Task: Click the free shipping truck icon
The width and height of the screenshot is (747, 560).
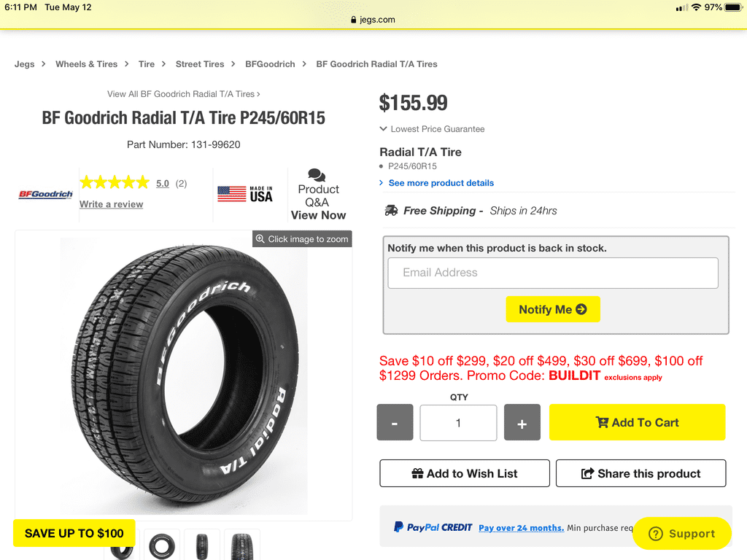Action: pyautogui.click(x=391, y=211)
